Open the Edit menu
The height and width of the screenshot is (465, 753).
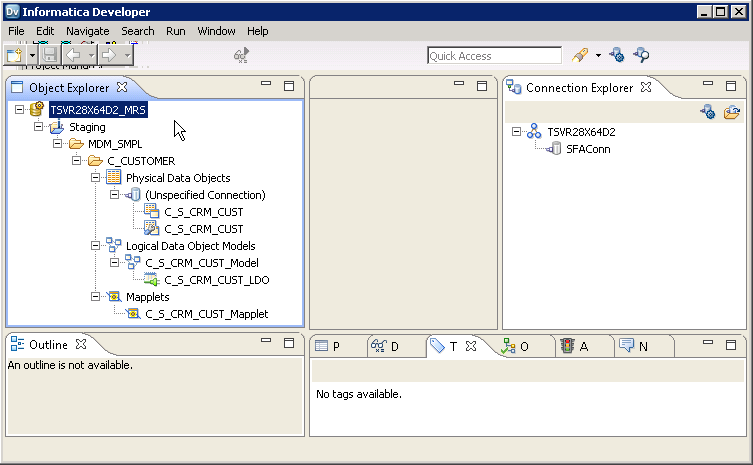pos(45,31)
